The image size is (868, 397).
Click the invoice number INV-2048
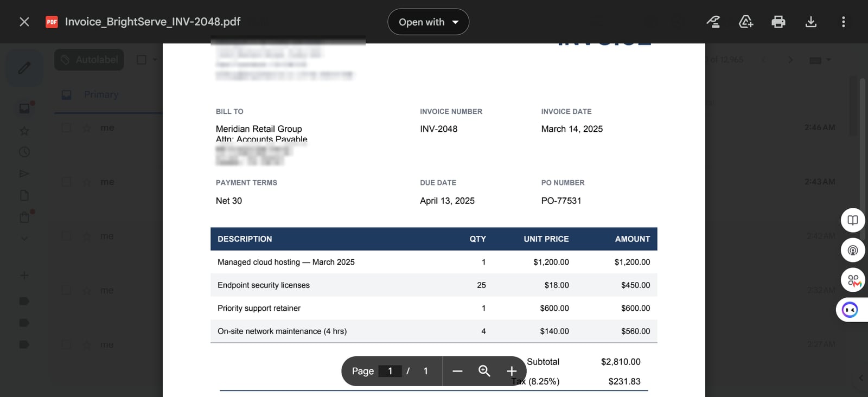coord(439,129)
